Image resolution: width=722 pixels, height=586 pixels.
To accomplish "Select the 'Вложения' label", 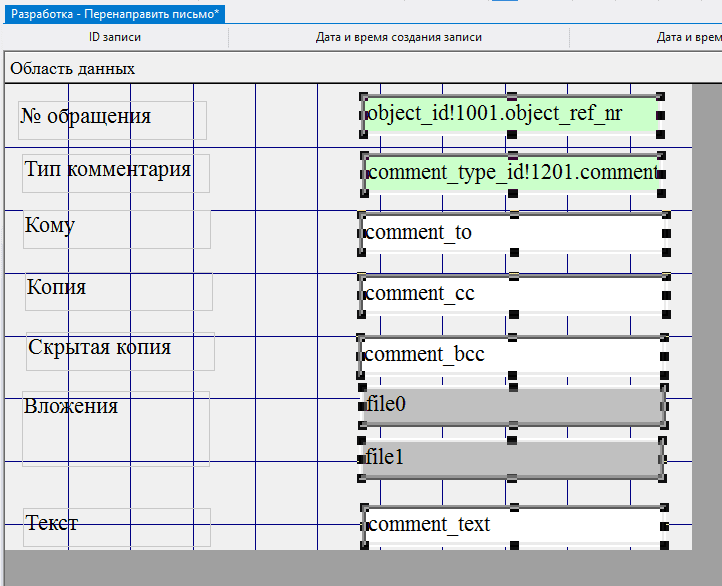I will pyautogui.click(x=71, y=406).
